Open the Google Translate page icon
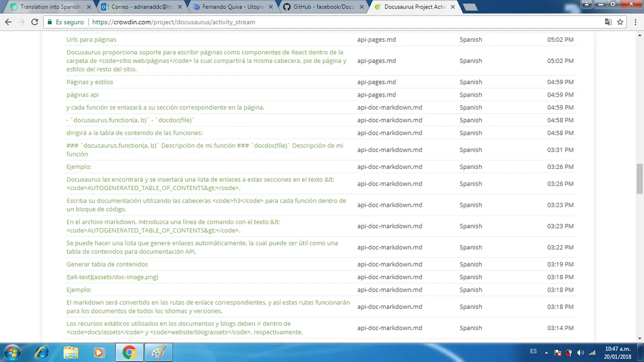The image size is (644, 362). click(x=608, y=22)
